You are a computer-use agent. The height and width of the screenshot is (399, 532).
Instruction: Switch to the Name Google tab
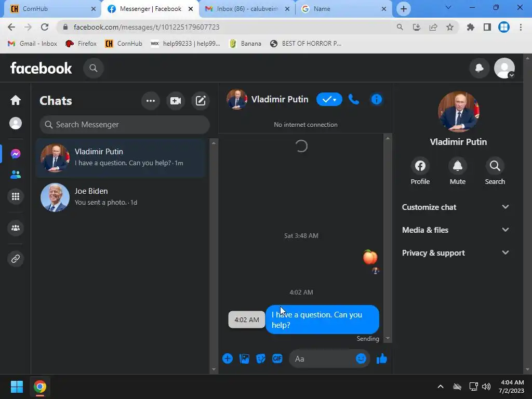(343, 9)
